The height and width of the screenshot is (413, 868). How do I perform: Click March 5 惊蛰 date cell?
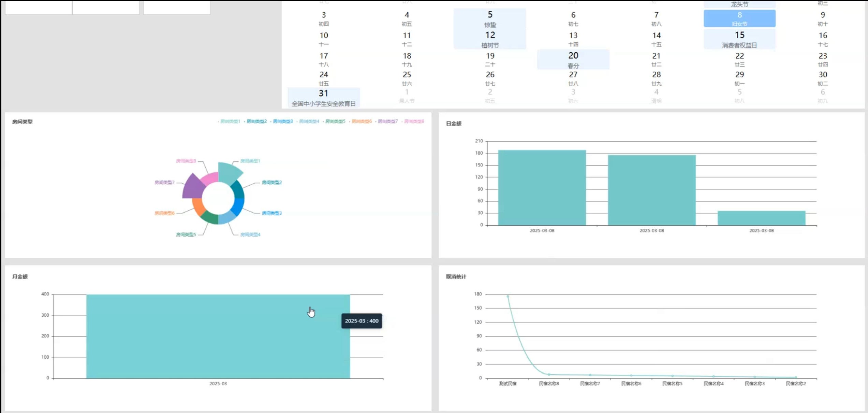pos(490,19)
